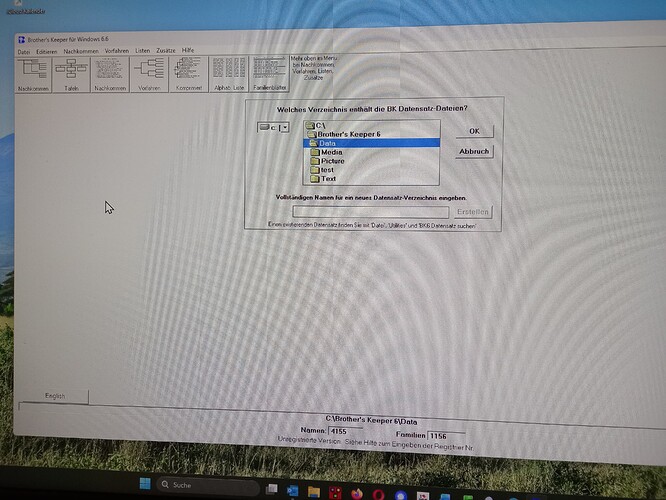Viewport: 666px width, 500px height.
Task: Open the Alphab. Liste tool
Action: tap(229, 75)
